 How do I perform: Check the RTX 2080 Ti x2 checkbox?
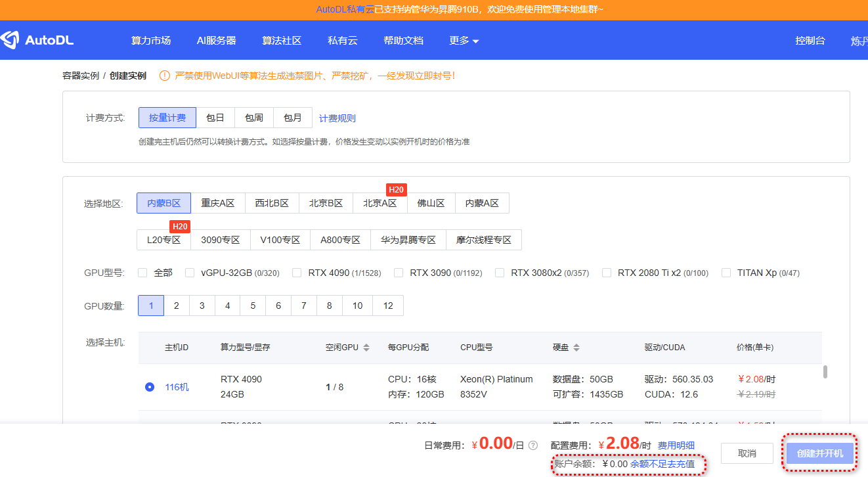click(x=607, y=273)
